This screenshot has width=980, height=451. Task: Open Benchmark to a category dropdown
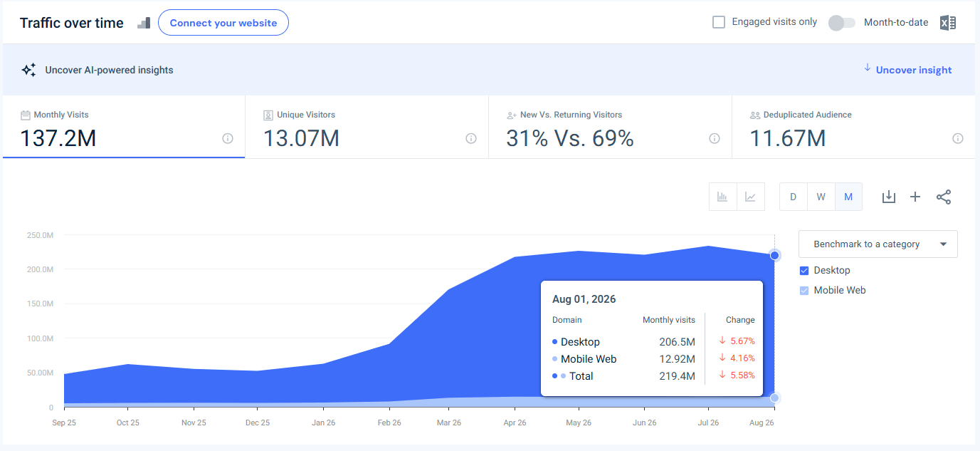(878, 244)
